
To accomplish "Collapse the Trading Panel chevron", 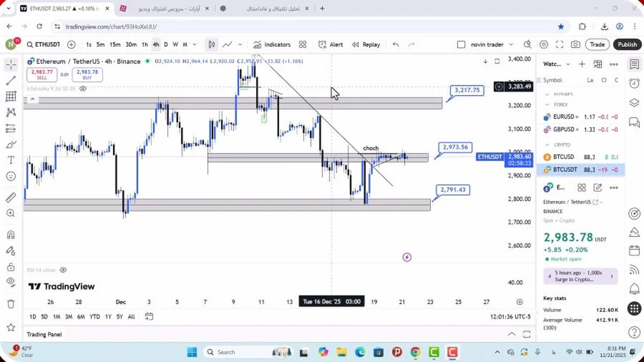I will (x=511, y=334).
